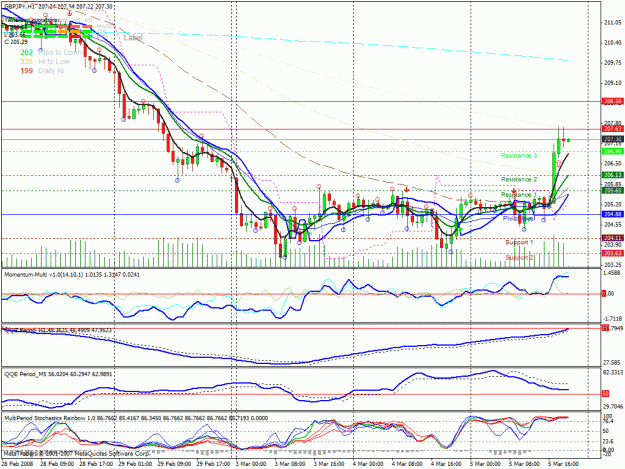Select the gray 'Label' text object
This screenshot has width=625, height=469.
pyautogui.click(x=133, y=38)
